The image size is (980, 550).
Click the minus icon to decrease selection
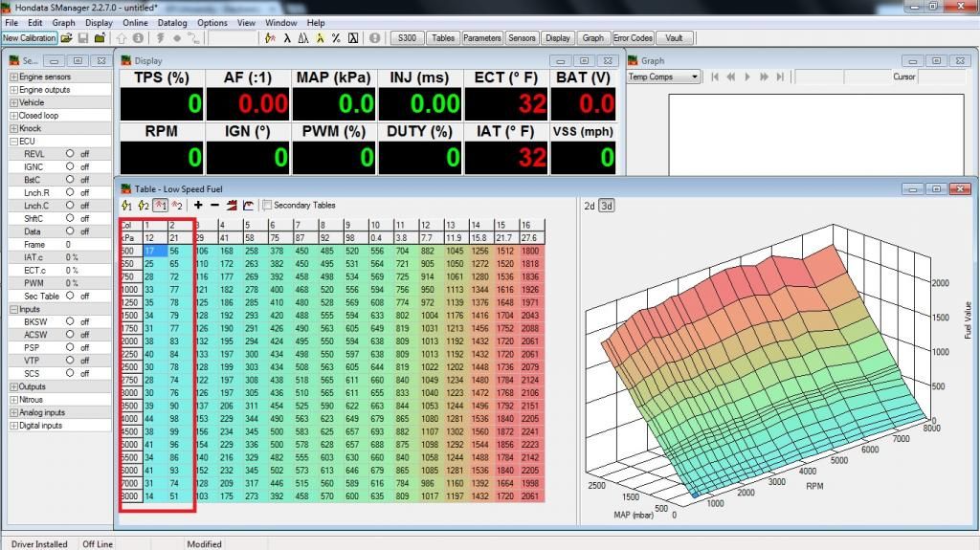coord(214,205)
